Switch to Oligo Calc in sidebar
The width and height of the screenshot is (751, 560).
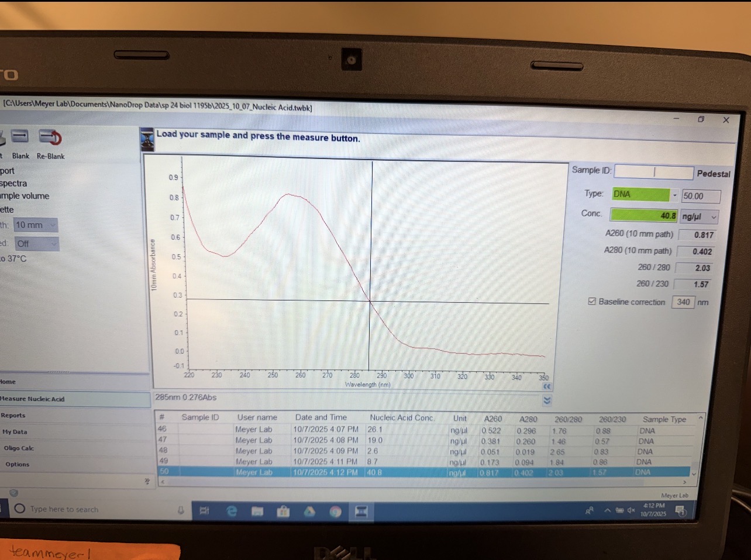point(19,448)
